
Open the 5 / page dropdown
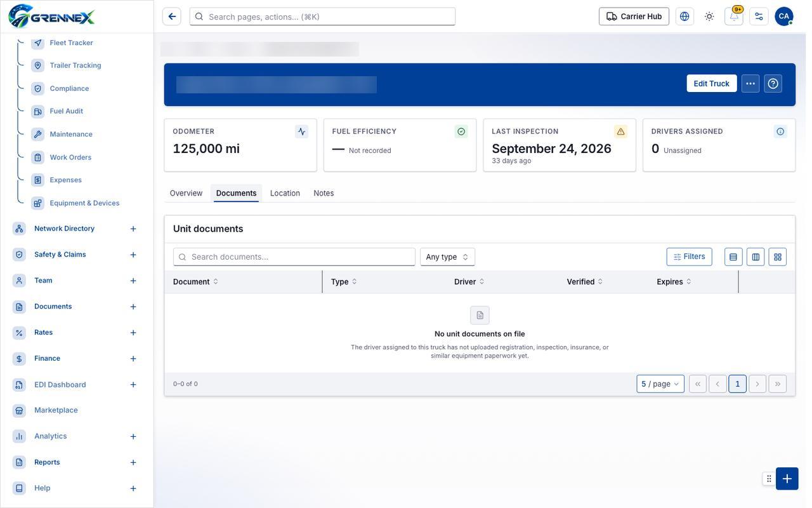point(660,384)
